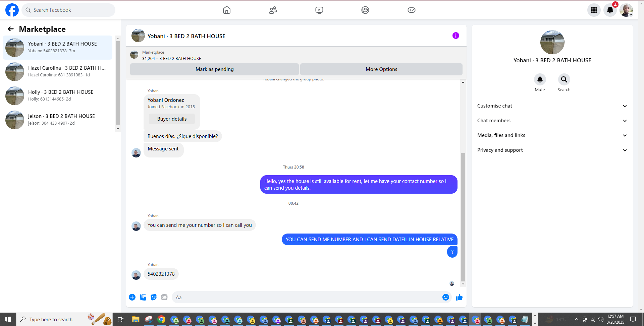The image size is (644, 326).
Task: Open the emoji picker in message box
Action: click(x=445, y=297)
